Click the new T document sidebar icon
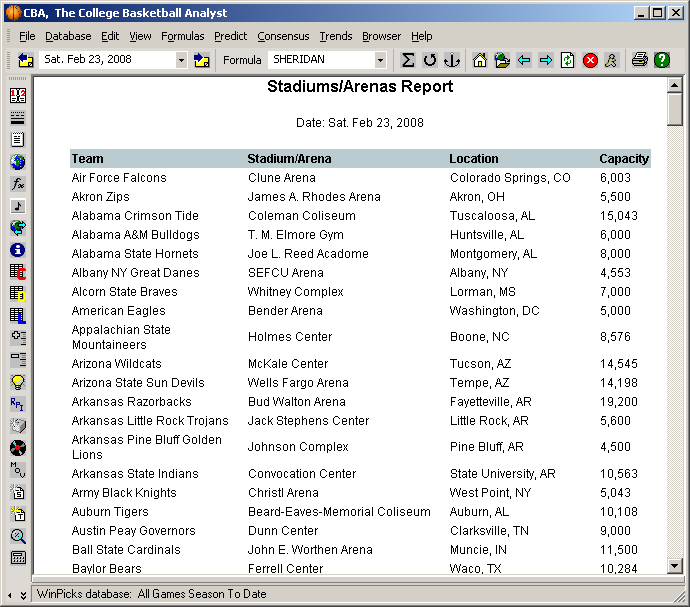The height and width of the screenshot is (607, 690). pyautogui.click(x=18, y=514)
